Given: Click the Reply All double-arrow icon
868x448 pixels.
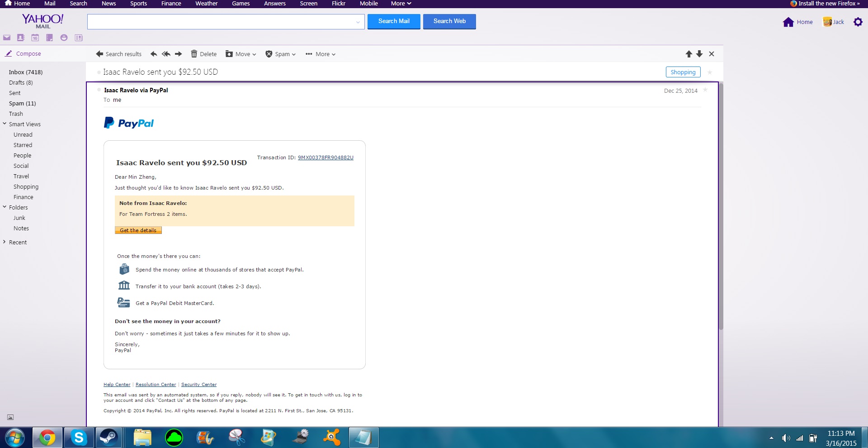Looking at the screenshot, I should [166, 54].
